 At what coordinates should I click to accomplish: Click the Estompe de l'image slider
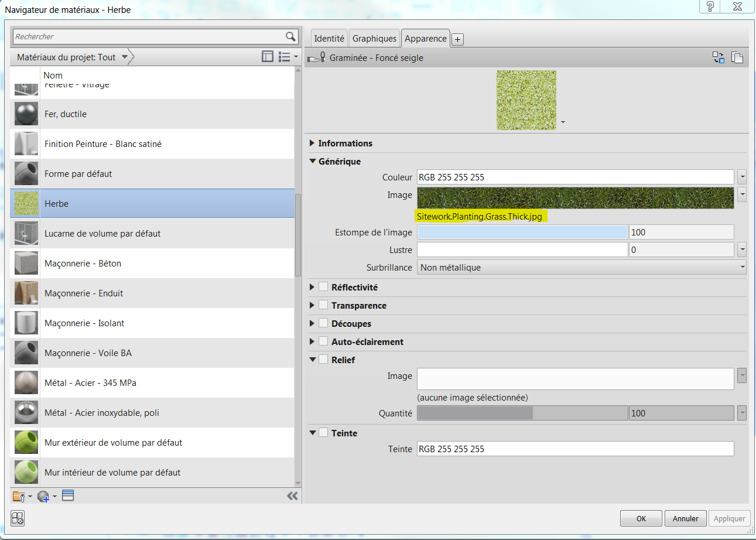click(x=522, y=232)
